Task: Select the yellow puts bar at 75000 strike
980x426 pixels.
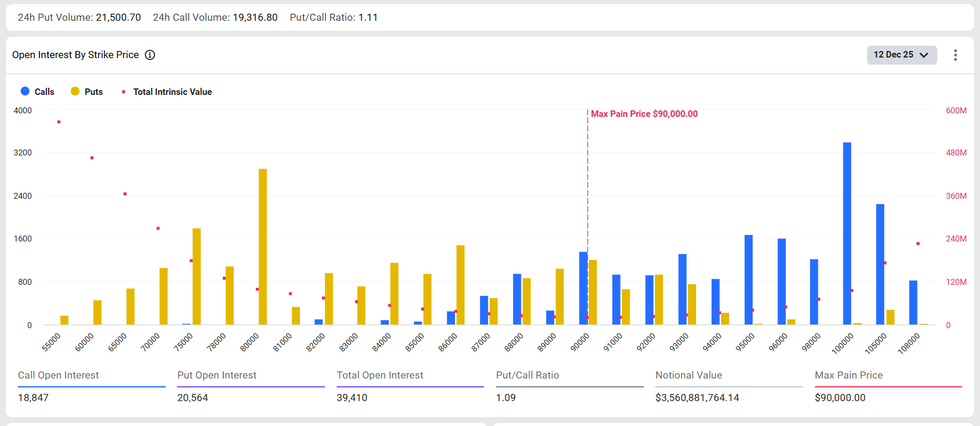Action: pos(197,276)
